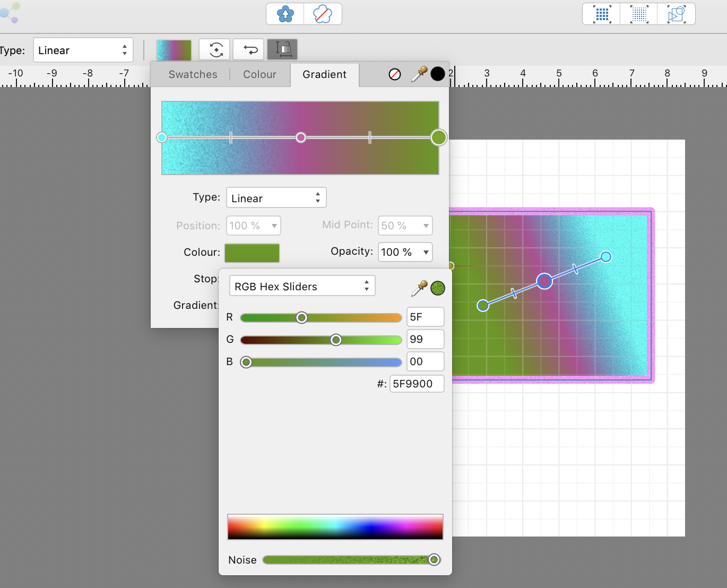Switch to the Swatches tab
The height and width of the screenshot is (588, 727).
click(x=193, y=74)
